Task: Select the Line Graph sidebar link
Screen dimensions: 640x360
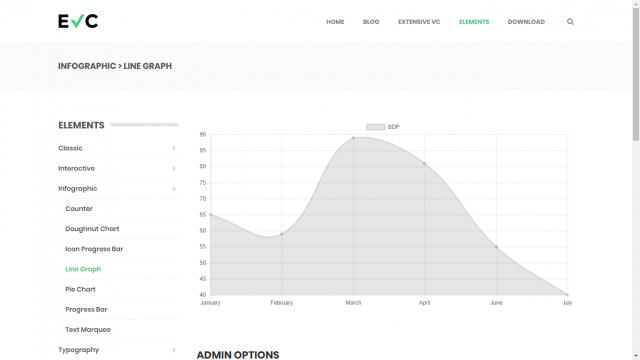Action: [83, 269]
